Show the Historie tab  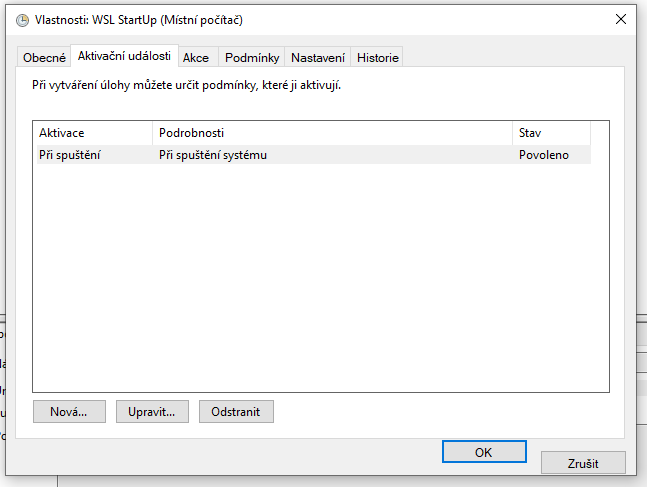[377, 58]
